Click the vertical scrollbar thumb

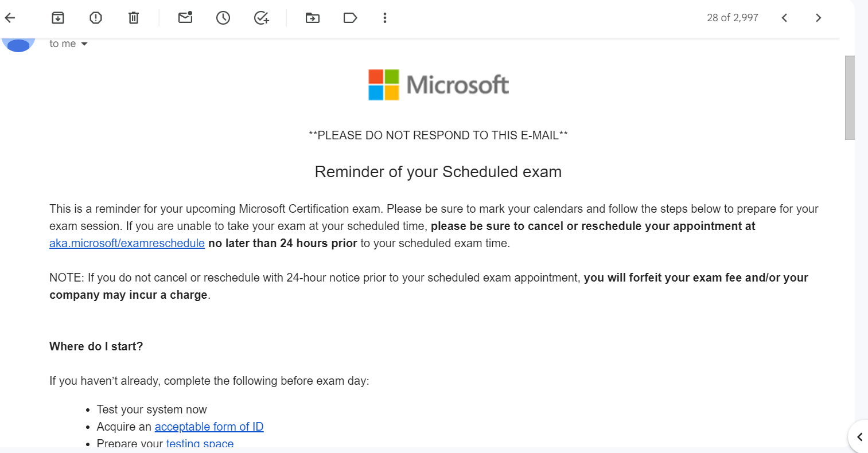point(850,97)
